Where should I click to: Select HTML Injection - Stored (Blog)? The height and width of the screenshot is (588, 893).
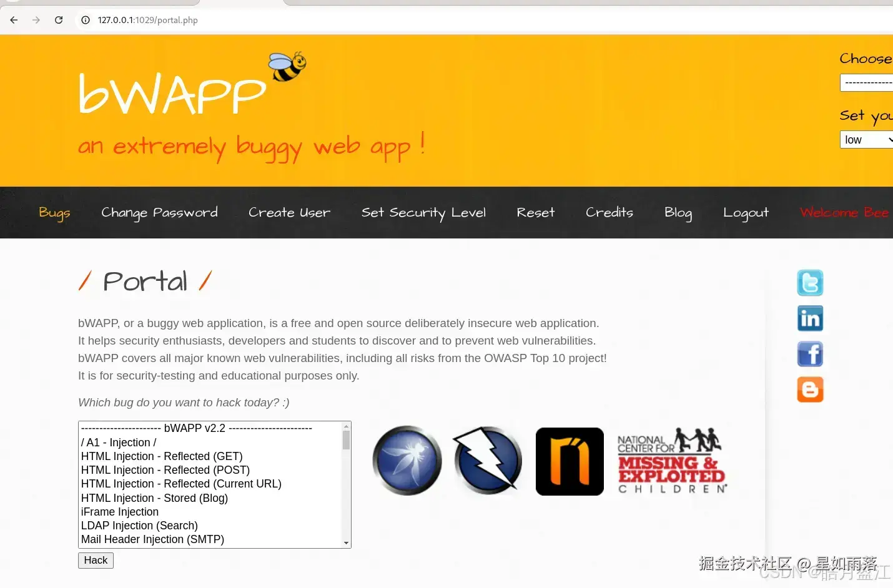(154, 498)
